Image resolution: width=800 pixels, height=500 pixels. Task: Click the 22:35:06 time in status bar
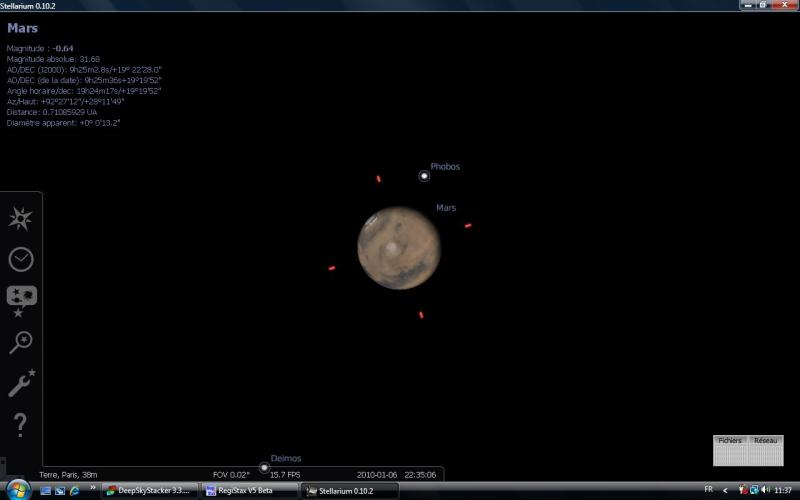pos(420,475)
